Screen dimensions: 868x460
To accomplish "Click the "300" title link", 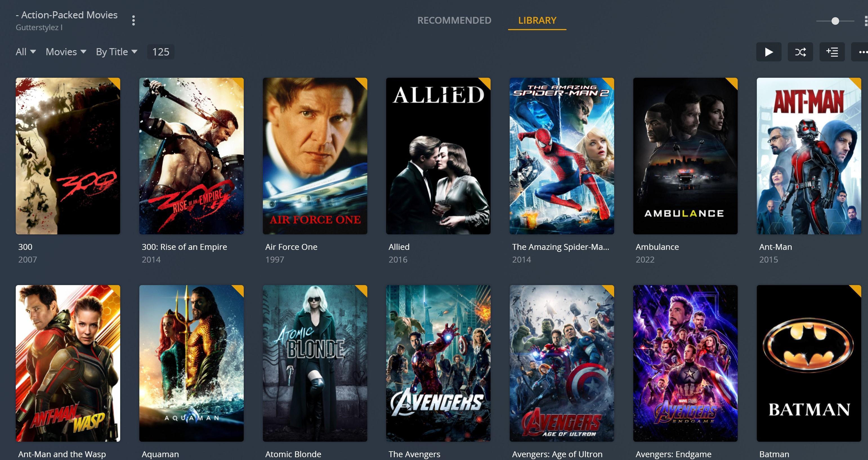I will [25, 247].
